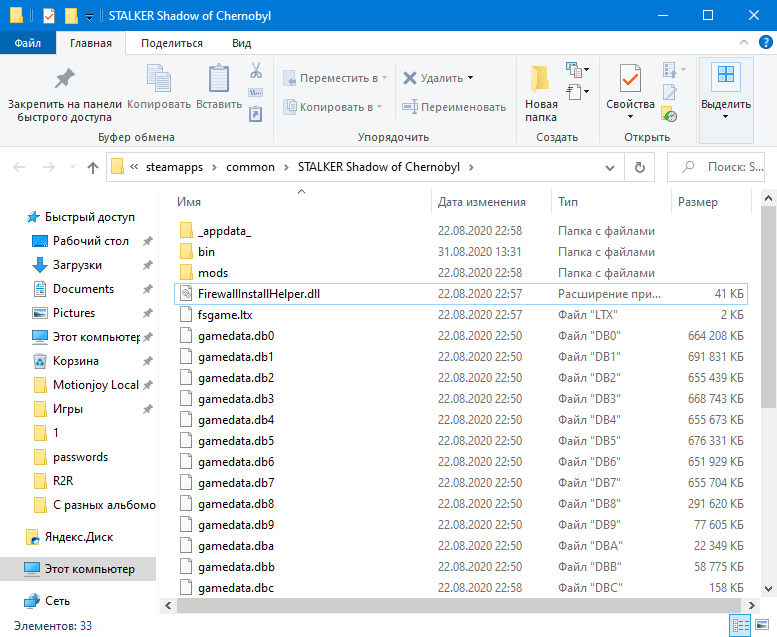The height and width of the screenshot is (637, 777).
Task: Select Этот компьютер in navigation pane
Action: (x=78, y=569)
